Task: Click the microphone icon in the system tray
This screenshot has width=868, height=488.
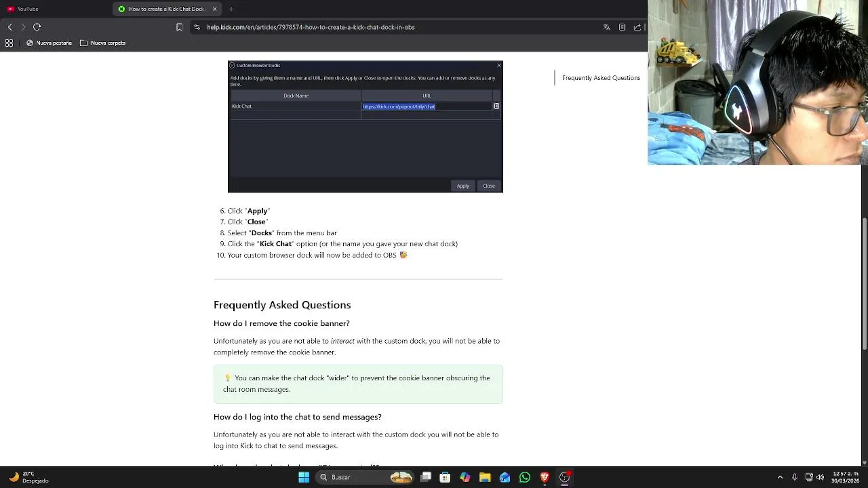Action: click(x=795, y=477)
